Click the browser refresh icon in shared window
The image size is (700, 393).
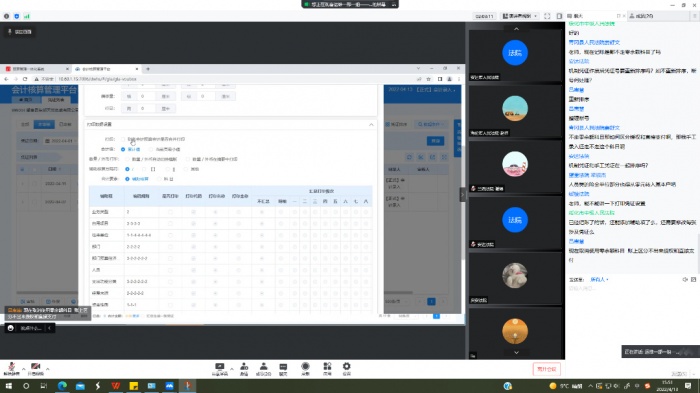25,79
